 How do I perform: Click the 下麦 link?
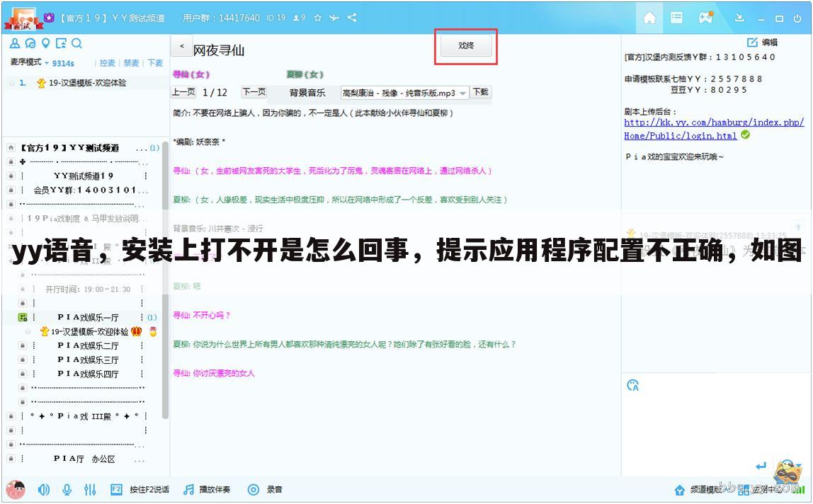tap(155, 63)
